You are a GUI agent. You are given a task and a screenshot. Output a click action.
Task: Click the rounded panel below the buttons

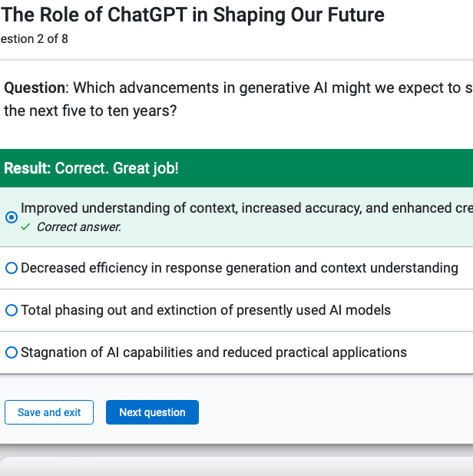click(x=237, y=466)
